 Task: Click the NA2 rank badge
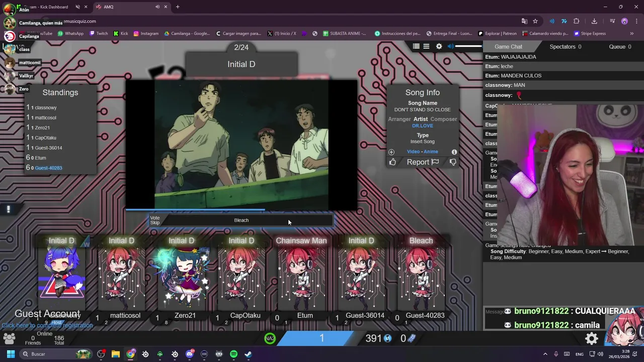pos(270,338)
